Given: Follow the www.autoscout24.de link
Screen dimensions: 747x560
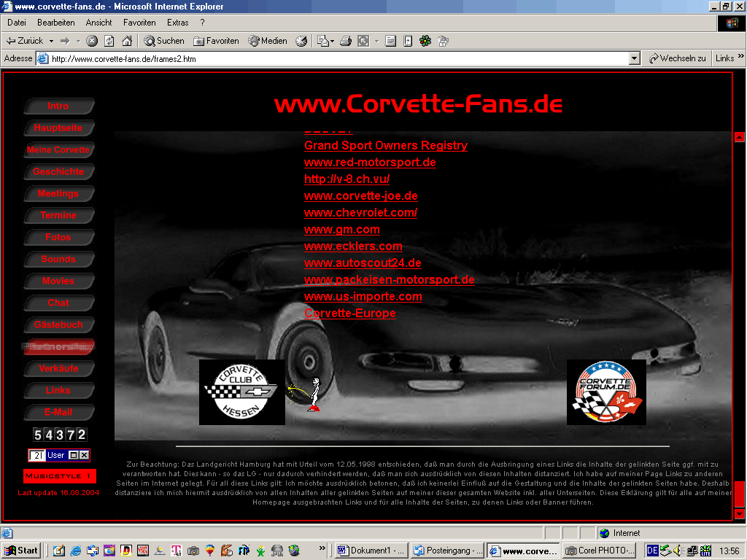Looking at the screenshot, I should click(363, 262).
